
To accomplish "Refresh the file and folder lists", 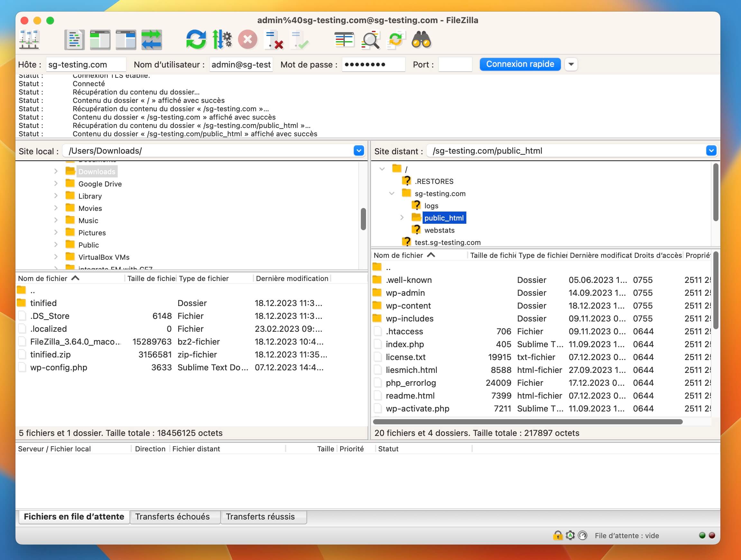I will tap(196, 40).
